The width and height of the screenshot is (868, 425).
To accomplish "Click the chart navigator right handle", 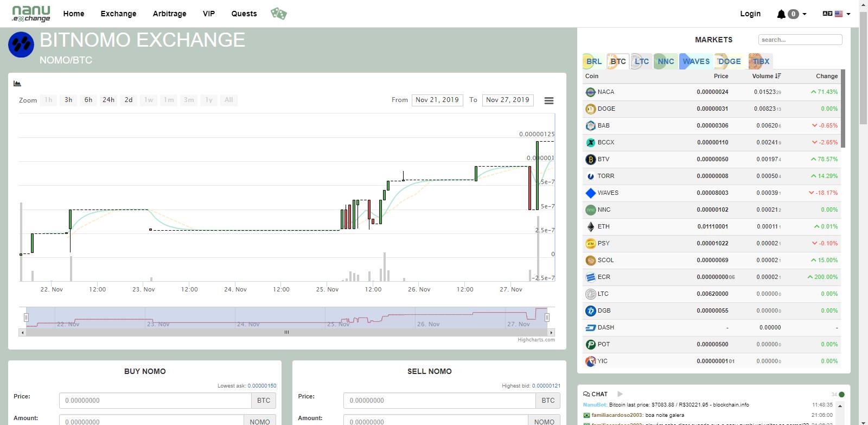I will [x=547, y=317].
